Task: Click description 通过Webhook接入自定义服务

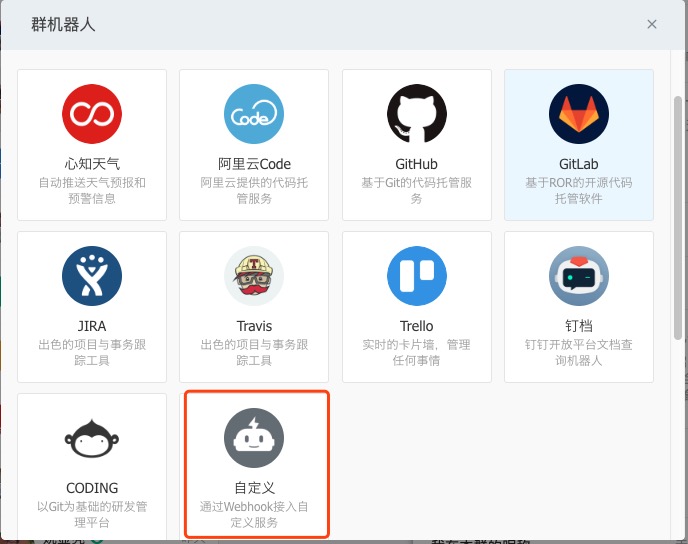Action: coord(254,515)
